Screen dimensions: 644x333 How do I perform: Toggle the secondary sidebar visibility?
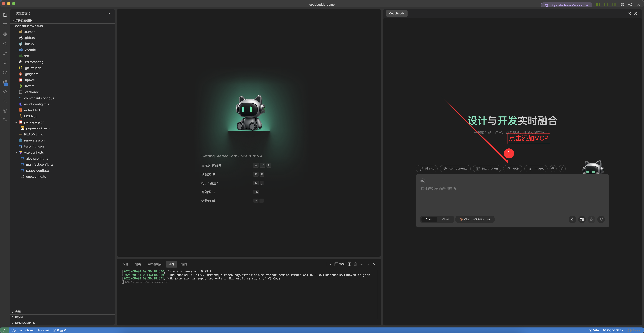pos(614,5)
